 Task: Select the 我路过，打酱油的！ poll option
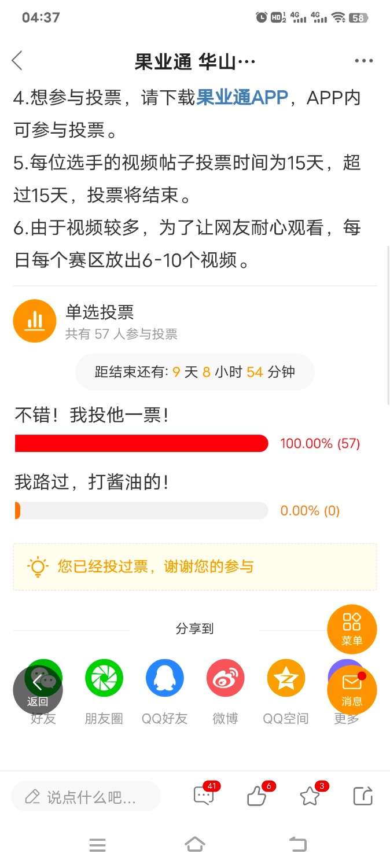[91, 482]
